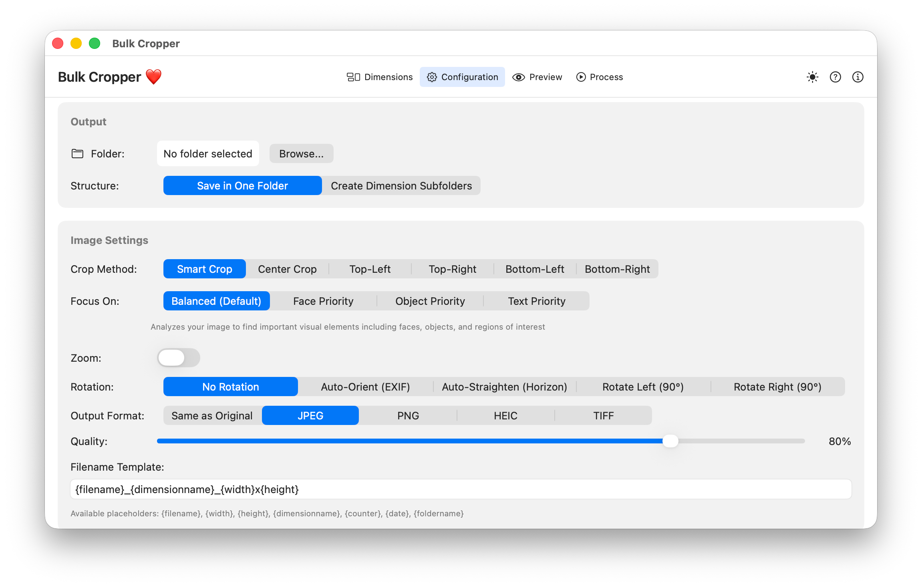Show app info via the info icon

click(858, 77)
